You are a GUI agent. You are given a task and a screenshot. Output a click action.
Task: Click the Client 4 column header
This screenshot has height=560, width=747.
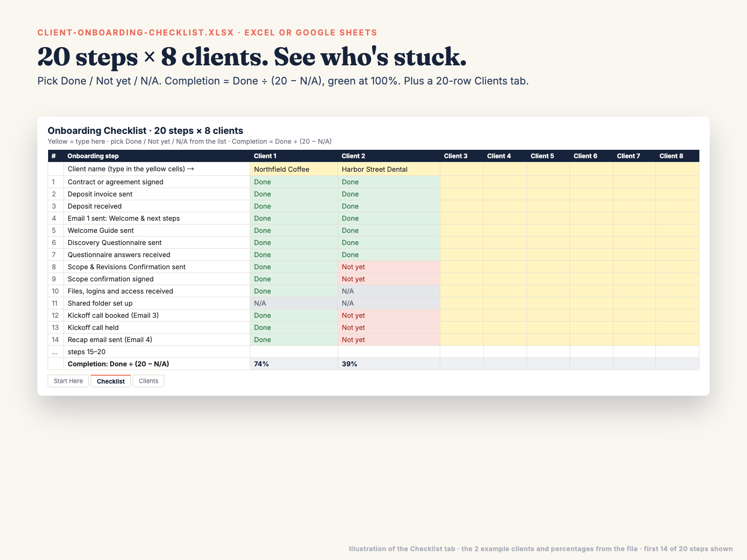click(x=505, y=156)
